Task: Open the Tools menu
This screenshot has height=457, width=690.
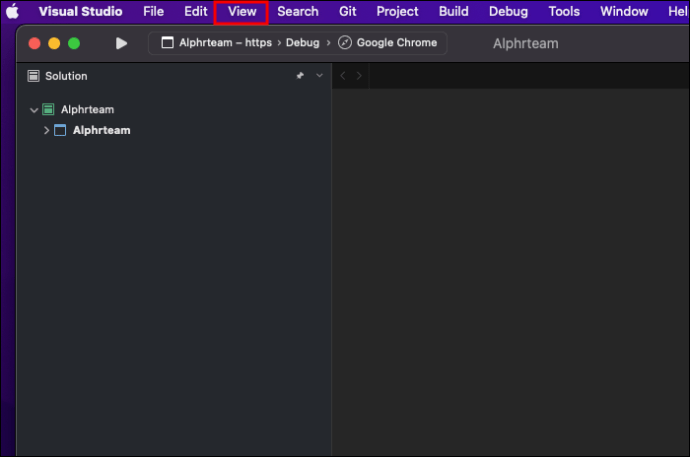Action: pos(564,11)
